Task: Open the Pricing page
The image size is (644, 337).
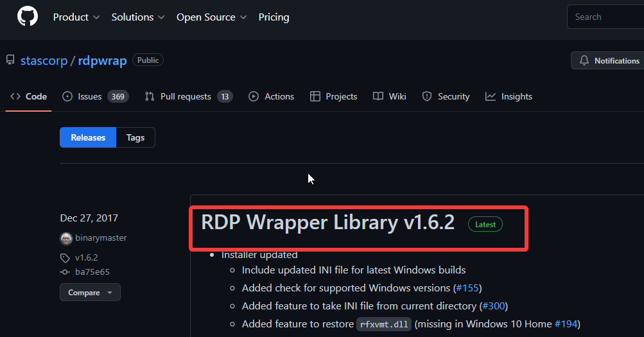Action: click(x=274, y=17)
